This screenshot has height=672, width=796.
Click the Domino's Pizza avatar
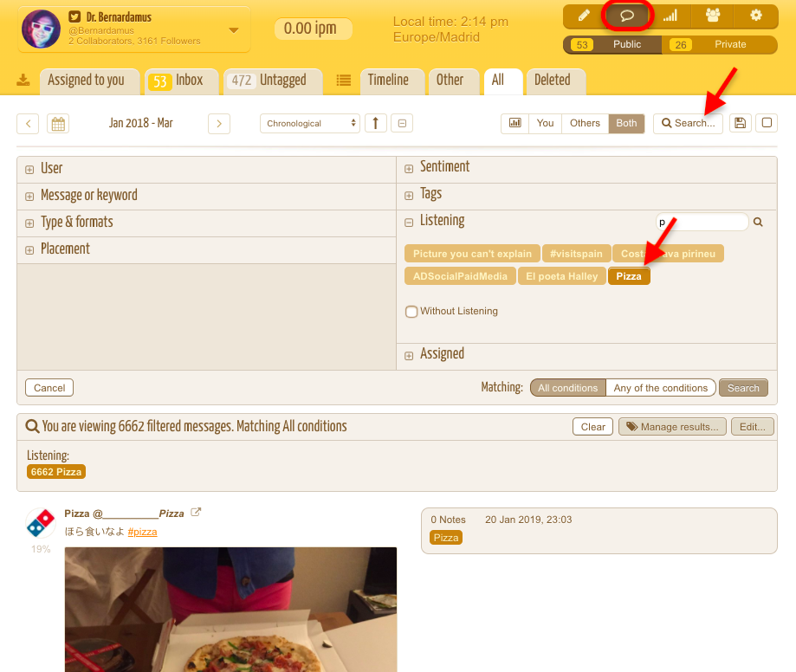(x=41, y=523)
